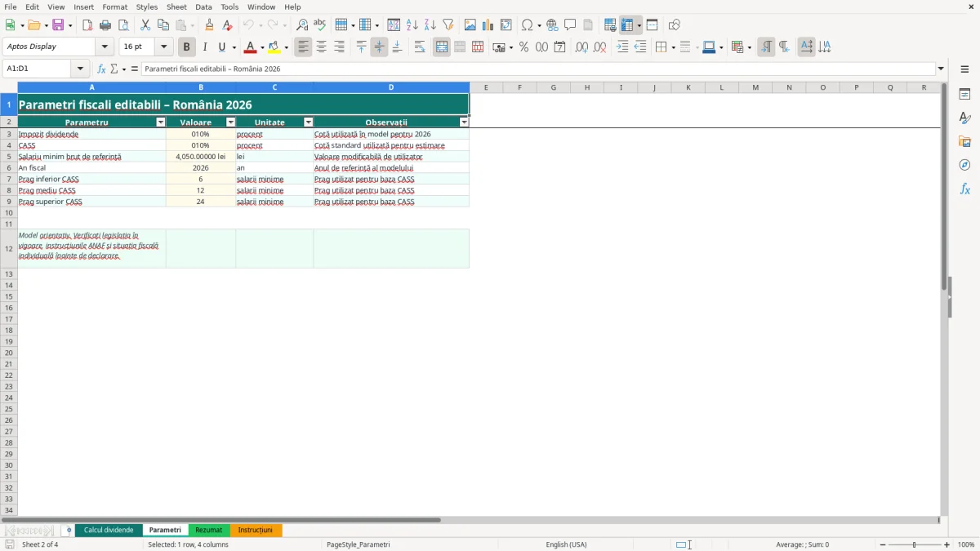Open the Data menu
980x551 pixels.
point(203,7)
